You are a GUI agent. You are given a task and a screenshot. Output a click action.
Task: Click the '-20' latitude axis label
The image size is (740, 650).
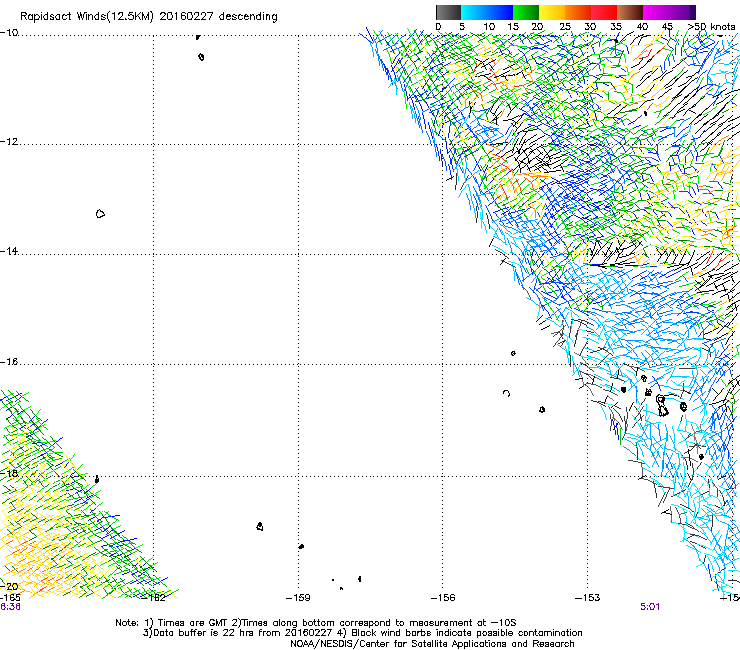(9, 586)
